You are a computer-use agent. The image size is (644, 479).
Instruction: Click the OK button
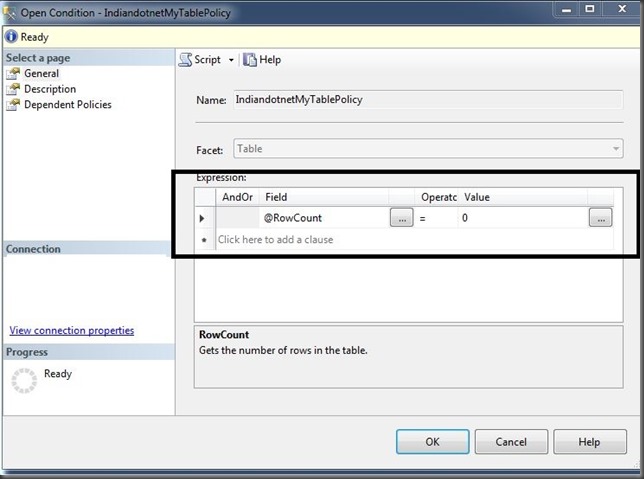pyautogui.click(x=432, y=442)
